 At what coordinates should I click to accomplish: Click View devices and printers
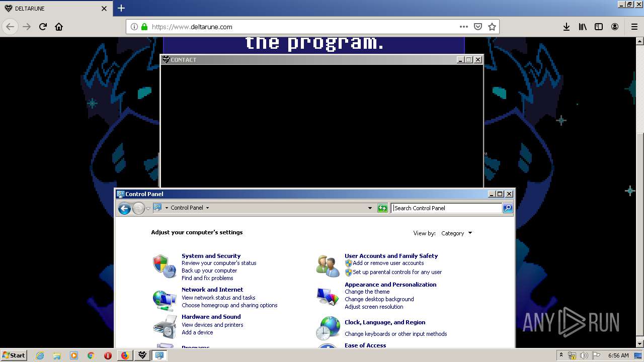pos(212,325)
